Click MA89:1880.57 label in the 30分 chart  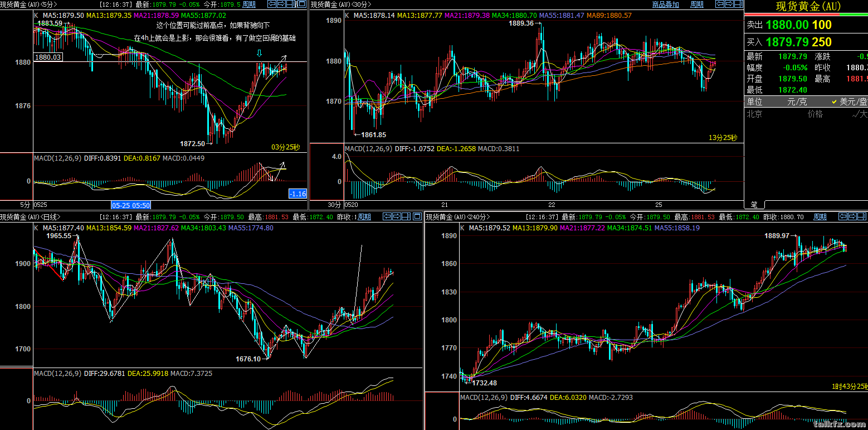(x=609, y=15)
